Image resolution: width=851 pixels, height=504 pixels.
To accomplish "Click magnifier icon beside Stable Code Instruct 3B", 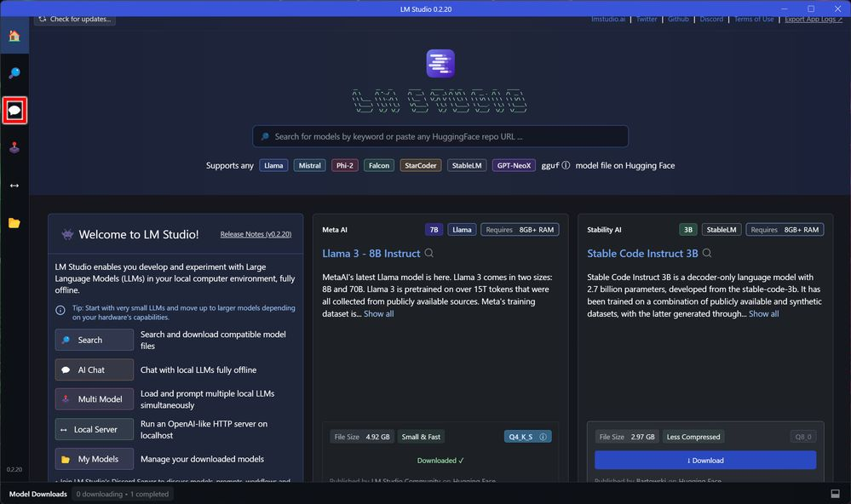I will (707, 253).
